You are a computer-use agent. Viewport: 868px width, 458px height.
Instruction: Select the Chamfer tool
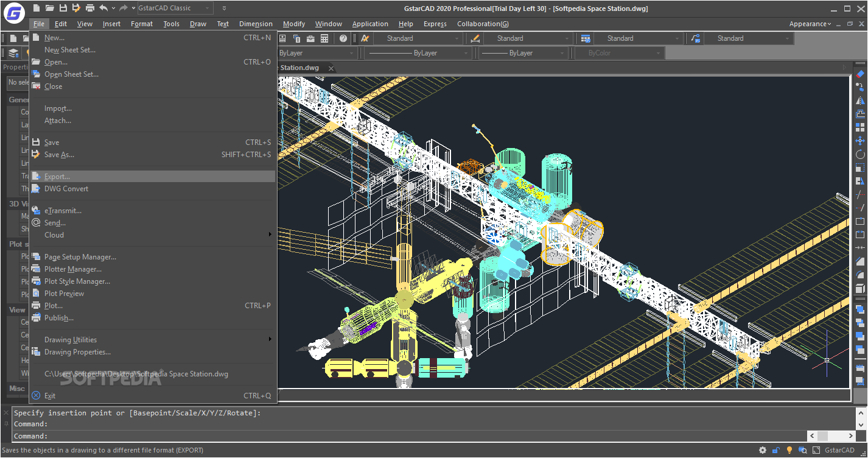click(x=860, y=261)
